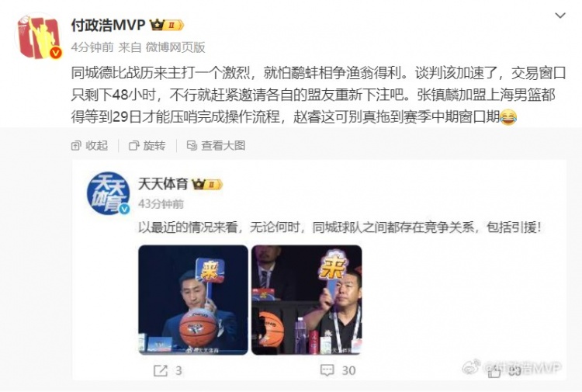Click the 天天体育 crown membership badge
Screen dimensions: 582x392
pos(207,184)
